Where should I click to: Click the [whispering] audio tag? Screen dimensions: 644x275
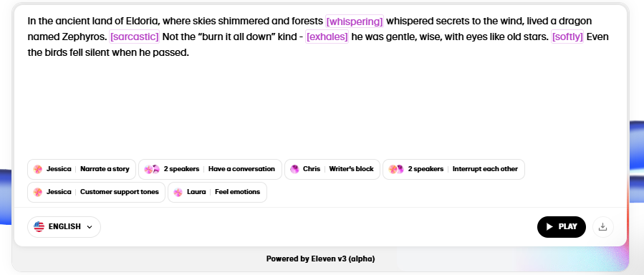point(355,21)
